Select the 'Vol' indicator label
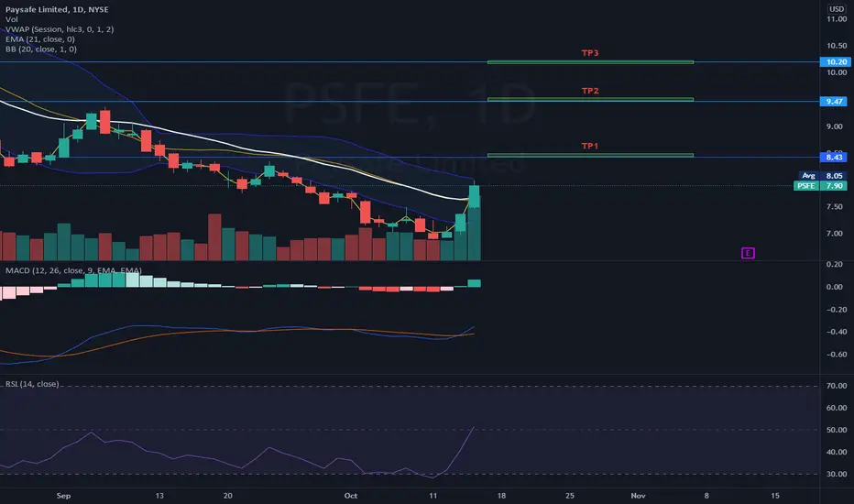This screenshot has height=504, width=854. 11,19
